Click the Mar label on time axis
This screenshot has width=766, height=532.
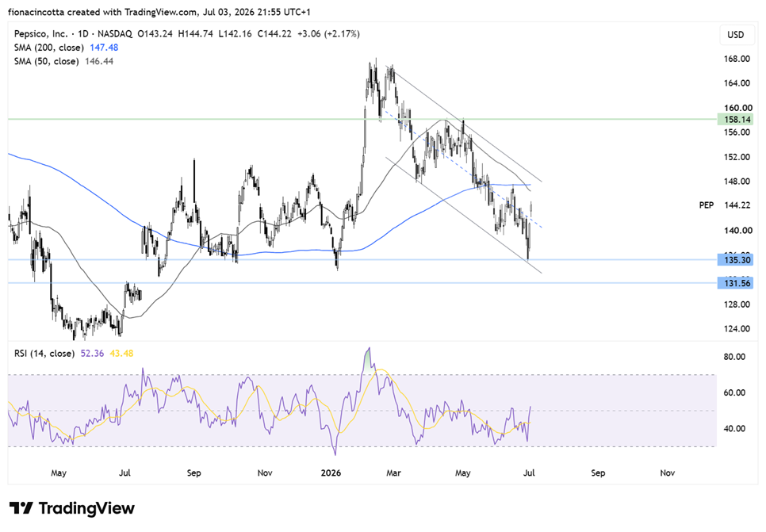coord(393,473)
